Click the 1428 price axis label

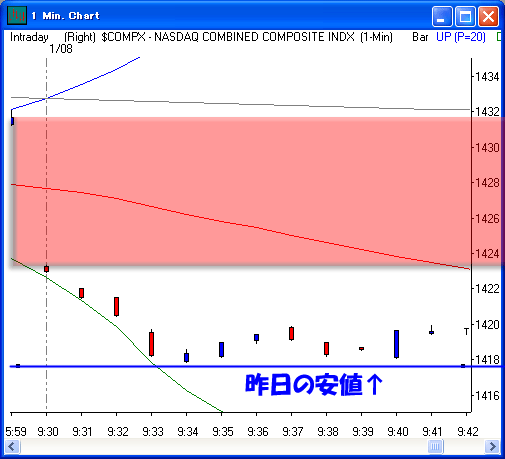tap(487, 183)
